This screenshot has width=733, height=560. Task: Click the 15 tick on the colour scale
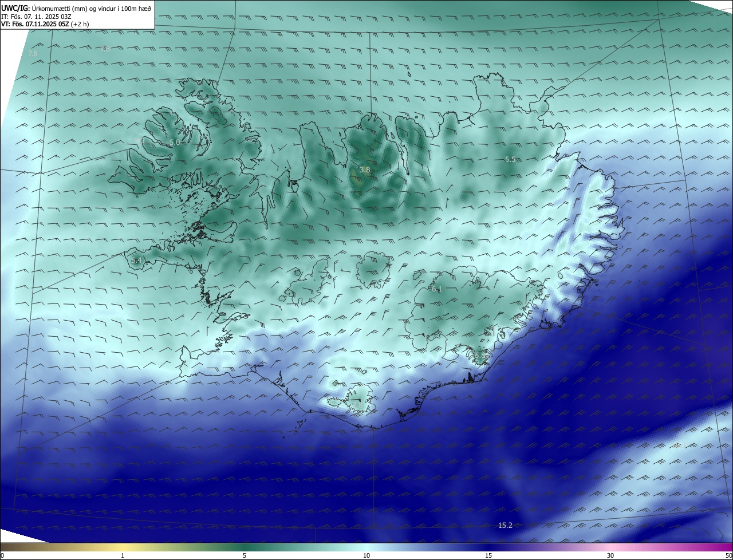pyautogui.click(x=488, y=555)
